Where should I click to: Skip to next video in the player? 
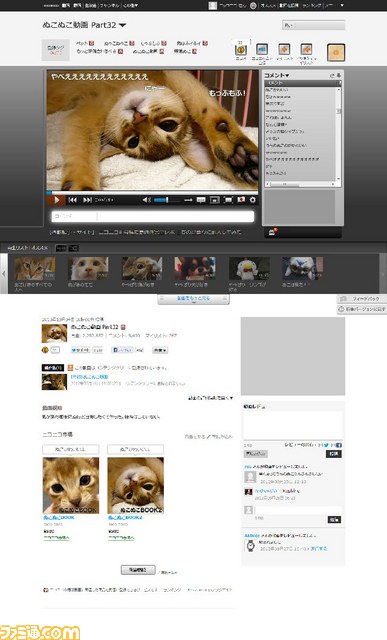[x=87, y=200]
